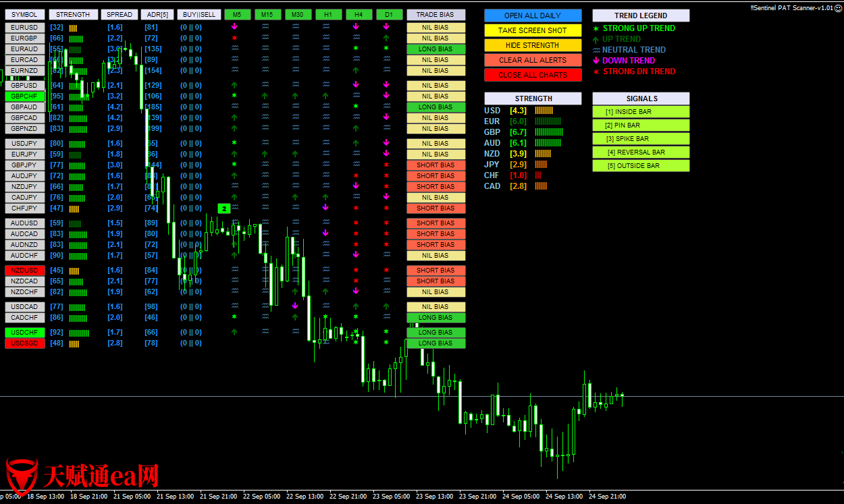The height and width of the screenshot is (504, 844).
Task: Open the green GBPCHF symbol button
Action: click(25, 96)
